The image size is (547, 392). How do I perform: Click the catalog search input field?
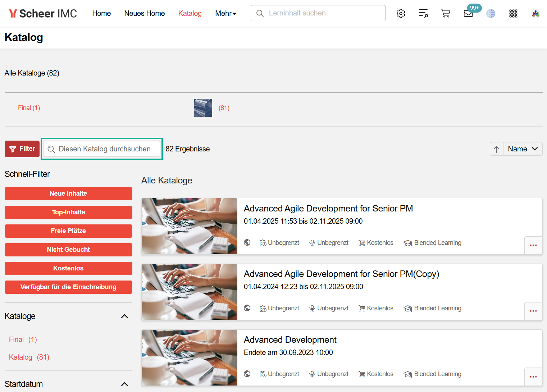[x=104, y=149]
